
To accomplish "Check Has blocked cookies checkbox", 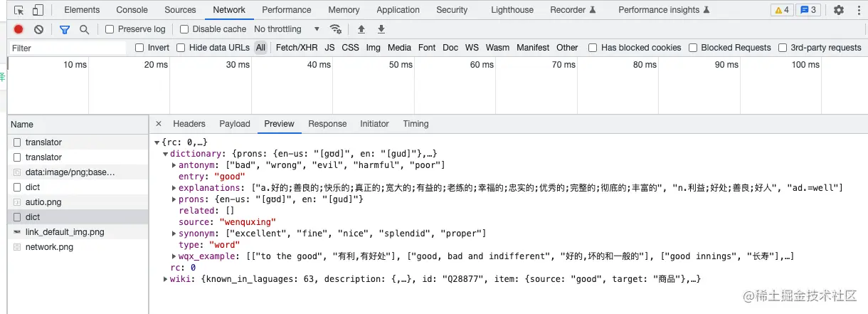I will tap(593, 48).
